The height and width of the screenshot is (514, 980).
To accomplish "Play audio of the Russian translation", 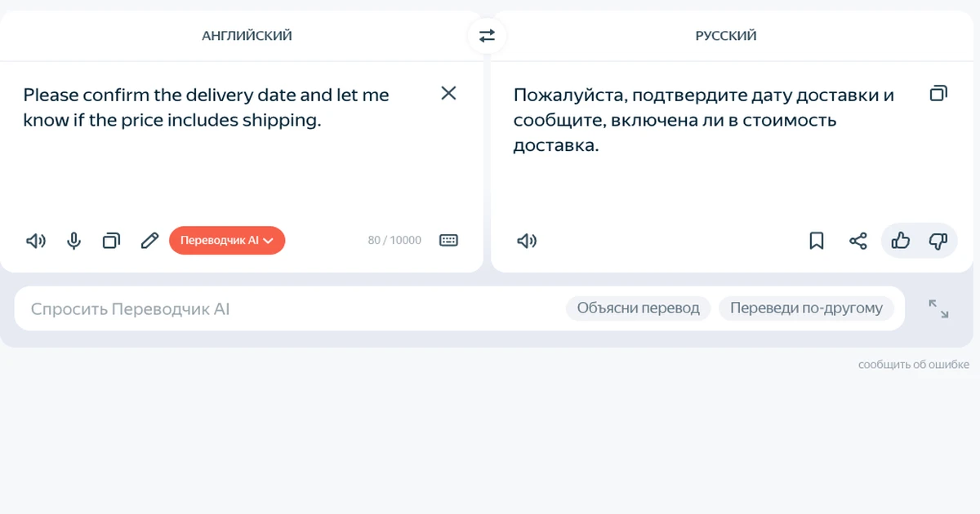I will pyautogui.click(x=527, y=241).
